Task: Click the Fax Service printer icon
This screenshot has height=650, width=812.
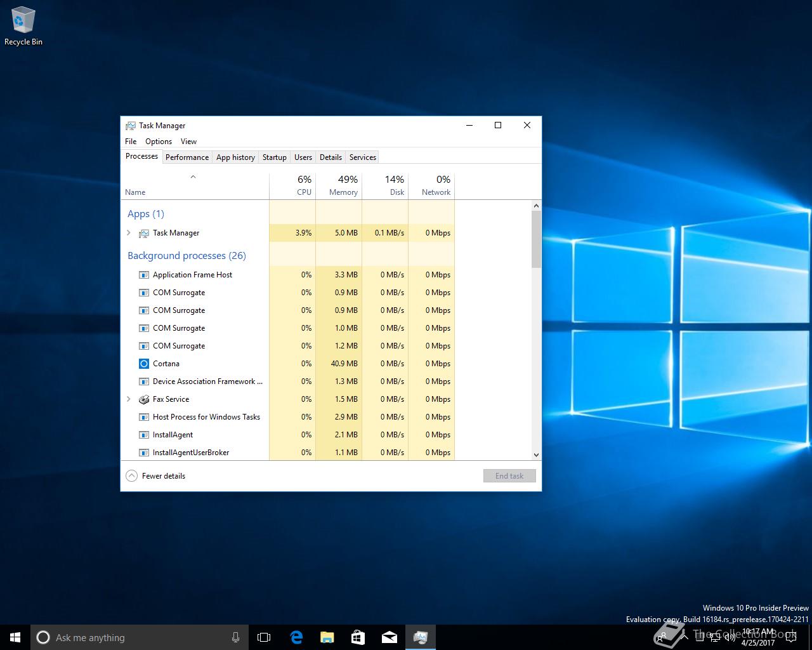Action: point(143,399)
